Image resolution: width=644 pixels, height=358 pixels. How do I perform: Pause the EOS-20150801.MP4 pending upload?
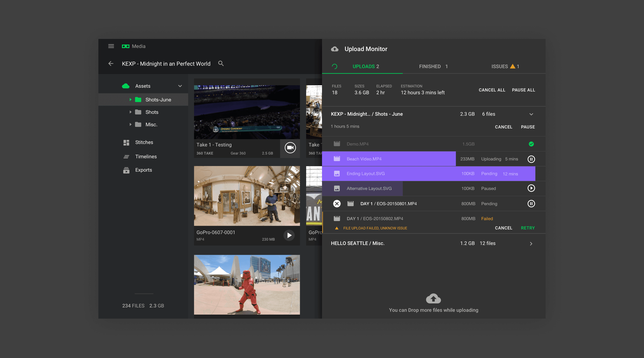(x=531, y=203)
